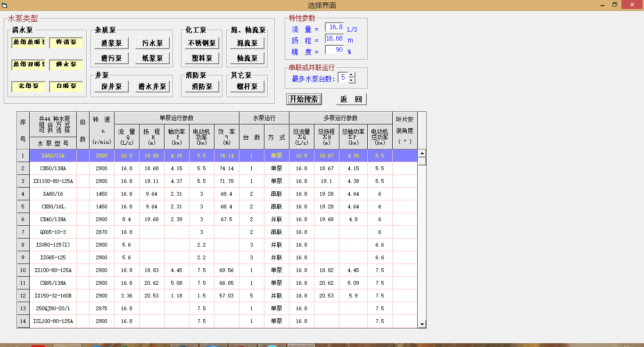
Task: Select the 渣浆泵 pump type
Action: (112, 43)
